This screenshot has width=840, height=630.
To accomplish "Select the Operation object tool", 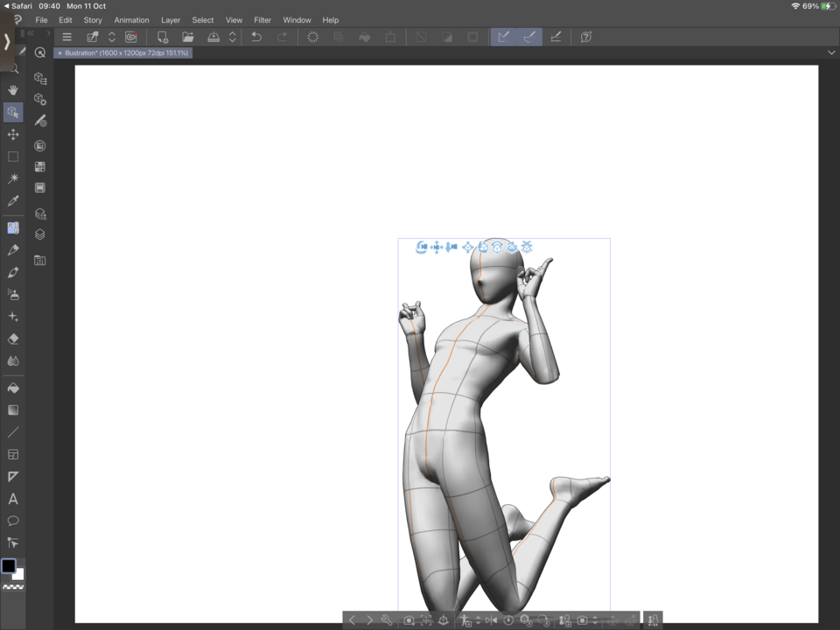I will click(x=13, y=113).
